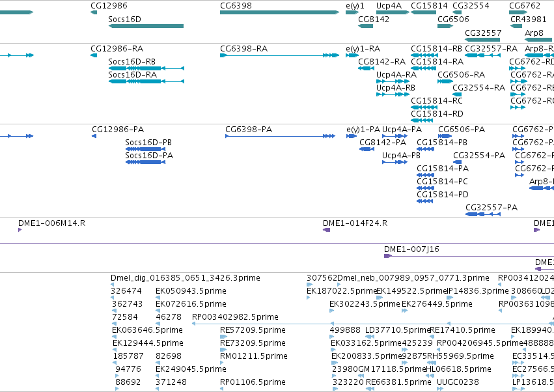This screenshot has width=554, height=392.
Task: Select the e(y)1-PA protein label
Action: tap(363, 130)
